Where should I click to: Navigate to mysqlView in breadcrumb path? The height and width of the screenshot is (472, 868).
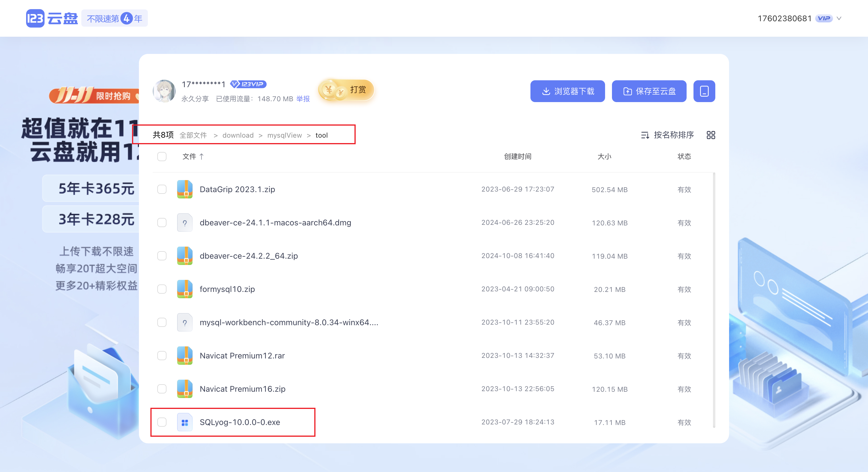[284, 135]
